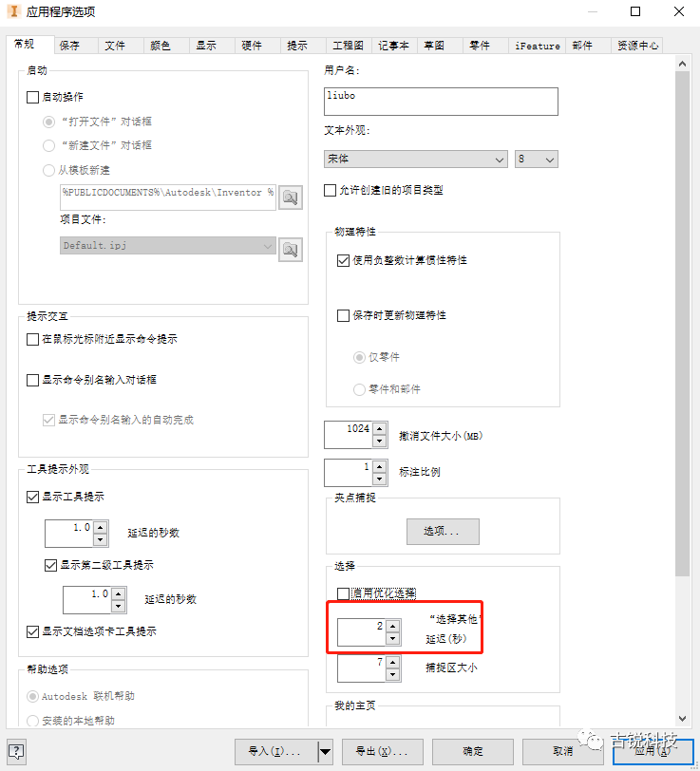Select “打开文件”对话框 radio button
The height and width of the screenshot is (771, 700).
[x=48, y=122]
